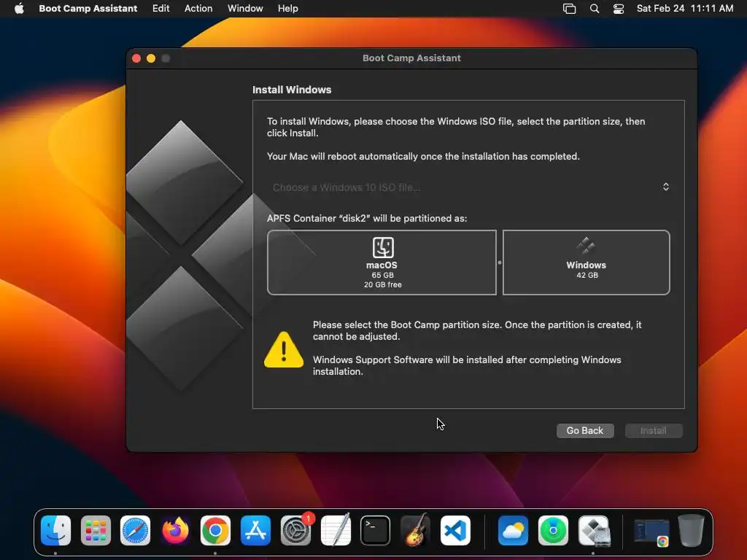
Task: Open the cloud weather app in Dock
Action: 513,531
